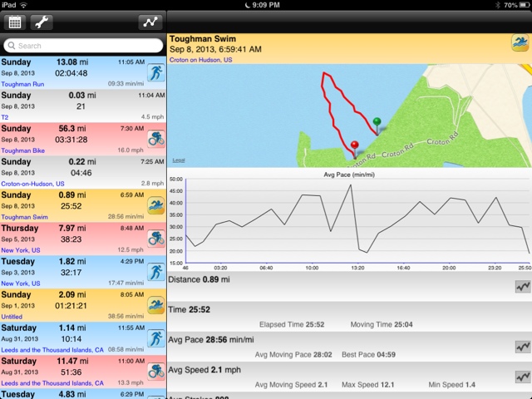Click the Search field

[x=83, y=46]
